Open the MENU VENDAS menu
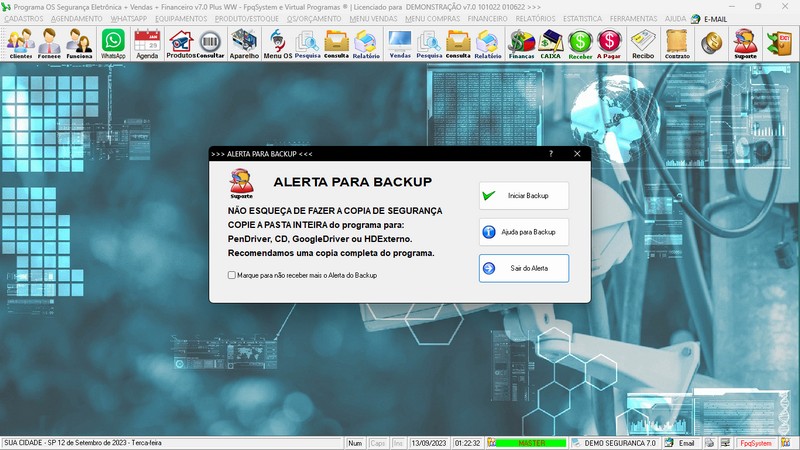Viewport: 800px width, 450px height. [373, 18]
